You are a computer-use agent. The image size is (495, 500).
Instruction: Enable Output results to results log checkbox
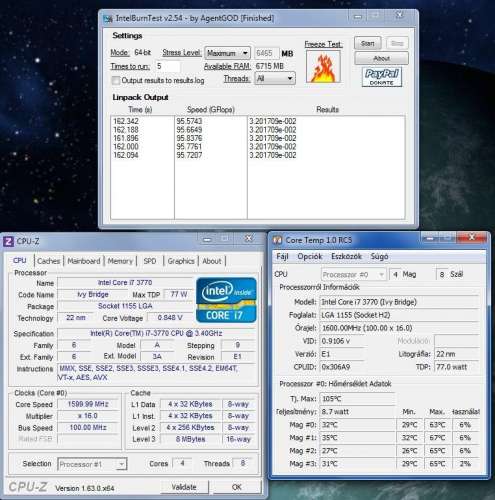(116, 80)
